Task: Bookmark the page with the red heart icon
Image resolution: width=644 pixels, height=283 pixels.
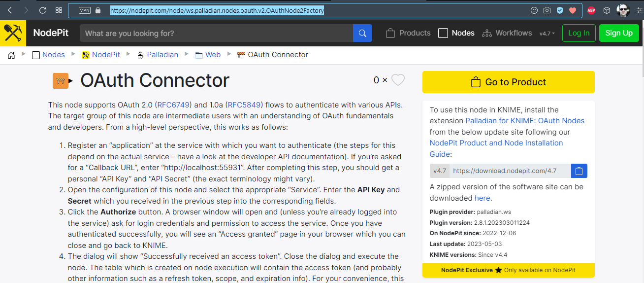Action: tap(572, 10)
